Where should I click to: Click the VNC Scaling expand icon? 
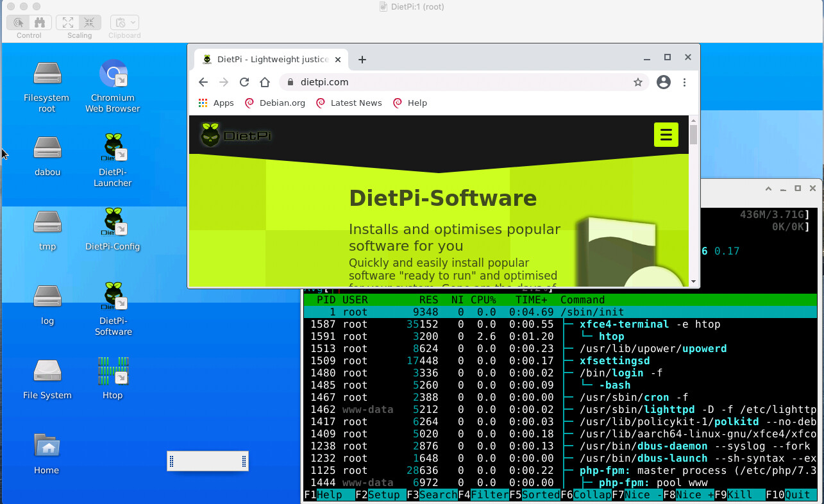(x=67, y=22)
